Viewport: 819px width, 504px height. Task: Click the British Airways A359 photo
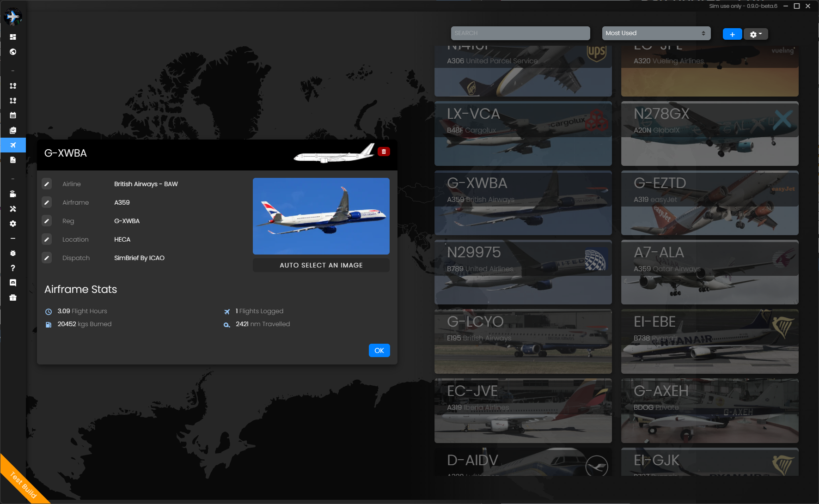pos(321,216)
